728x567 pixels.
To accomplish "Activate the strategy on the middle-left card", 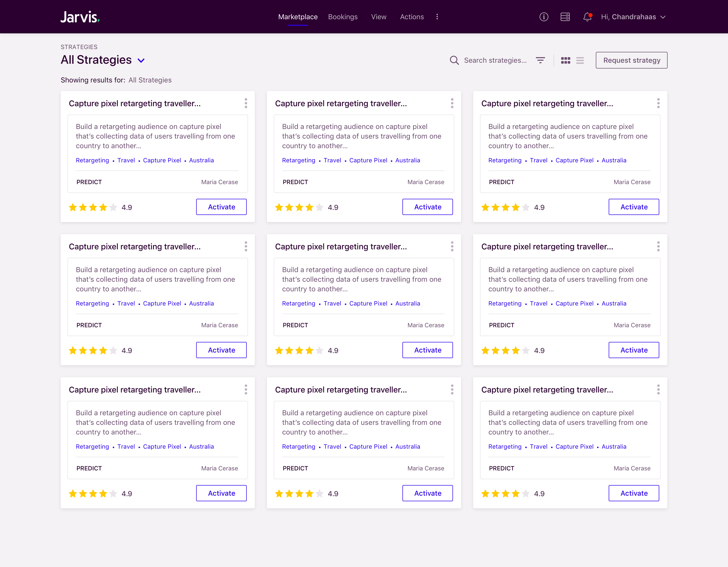I will click(221, 350).
